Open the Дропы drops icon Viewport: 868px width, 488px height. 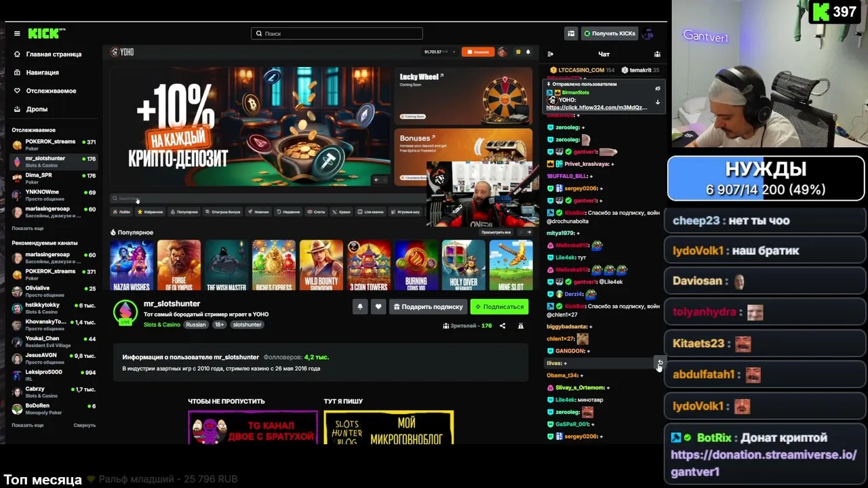pos(18,109)
